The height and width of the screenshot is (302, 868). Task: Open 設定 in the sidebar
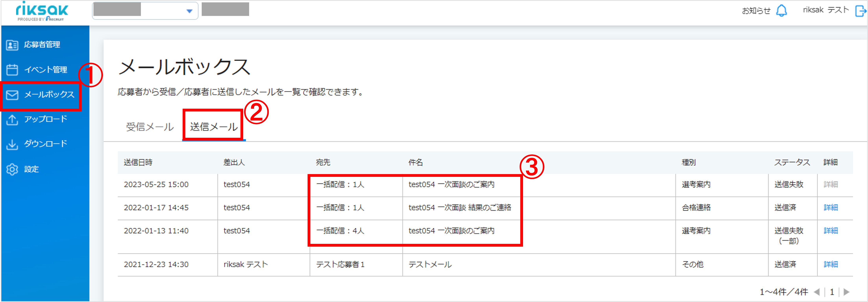pyautogui.click(x=31, y=169)
